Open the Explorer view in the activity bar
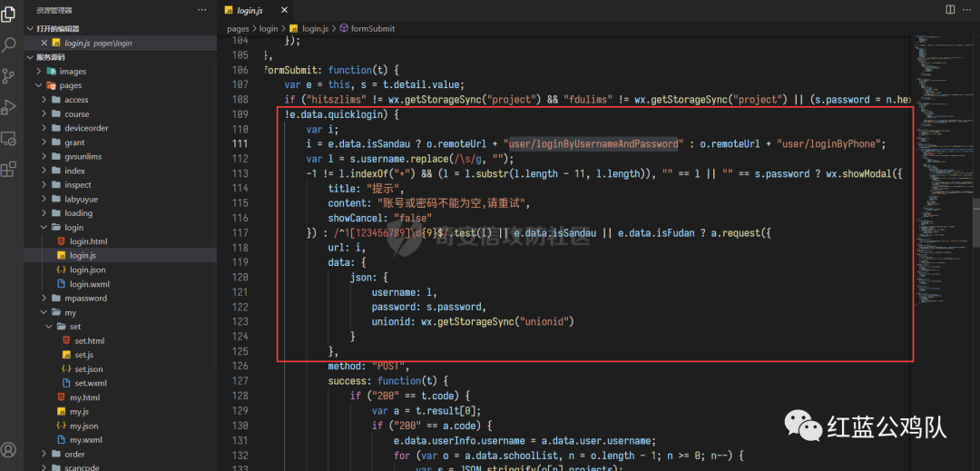This screenshot has height=471, width=980. tap(9, 14)
